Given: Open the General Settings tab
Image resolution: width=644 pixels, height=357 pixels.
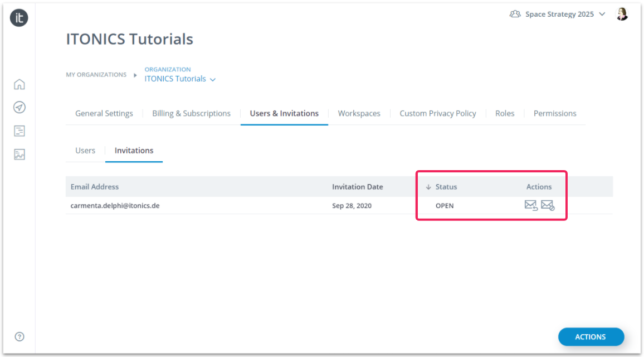Looking at the screenshot, I should (104, 114).
